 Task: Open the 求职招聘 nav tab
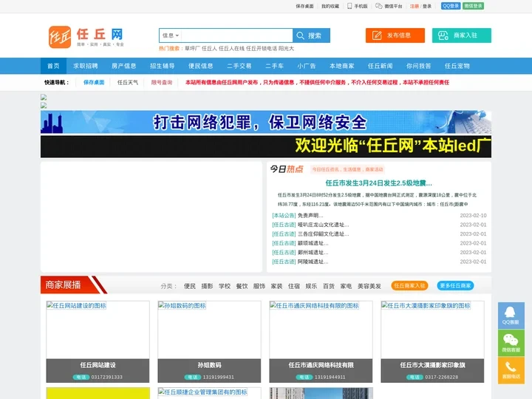86,66
